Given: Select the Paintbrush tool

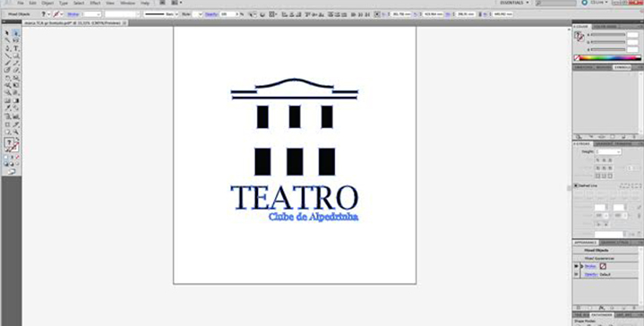Looking at the screenshot, I should click(x=7, y=63).
